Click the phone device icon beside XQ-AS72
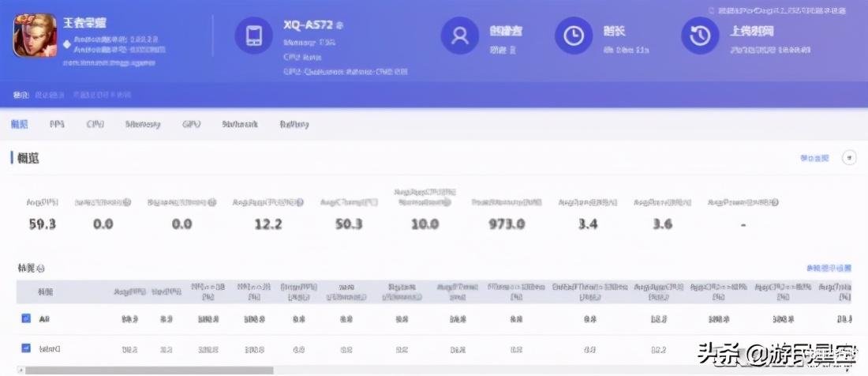The image size is (868, 376). pyautogui.click(x=253, y=36)
